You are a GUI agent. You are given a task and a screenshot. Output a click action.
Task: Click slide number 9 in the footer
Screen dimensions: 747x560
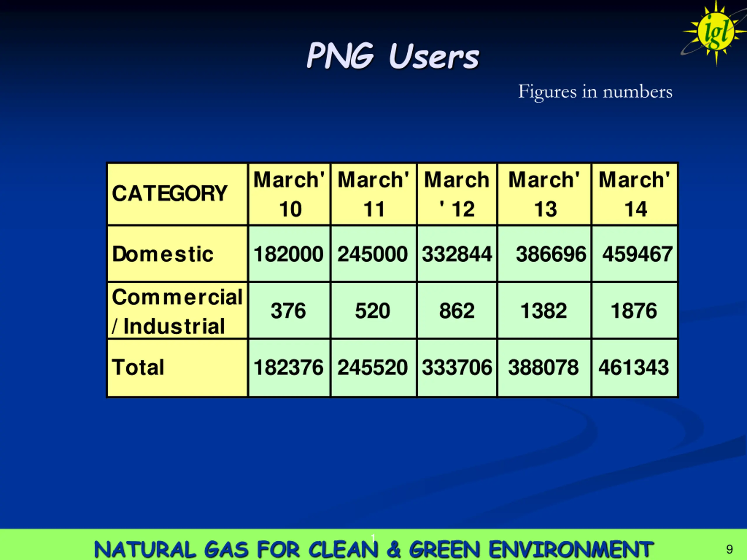[x=729, y=549]
